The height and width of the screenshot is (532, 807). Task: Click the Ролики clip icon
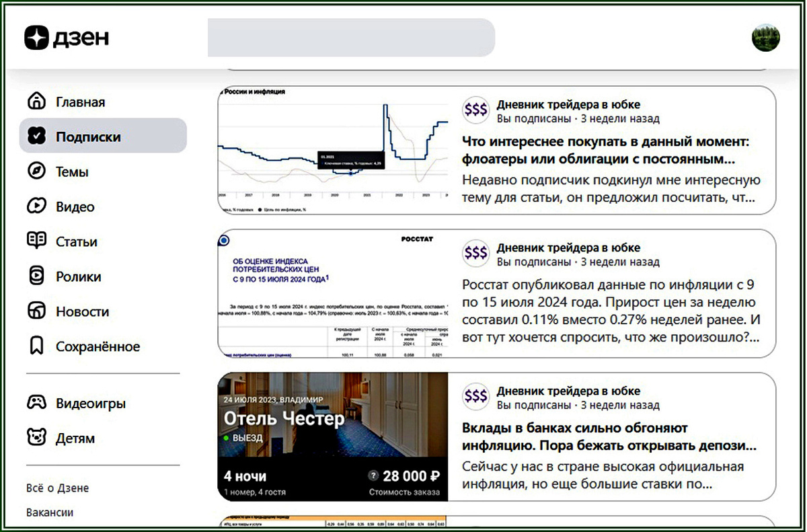point(36,276)
